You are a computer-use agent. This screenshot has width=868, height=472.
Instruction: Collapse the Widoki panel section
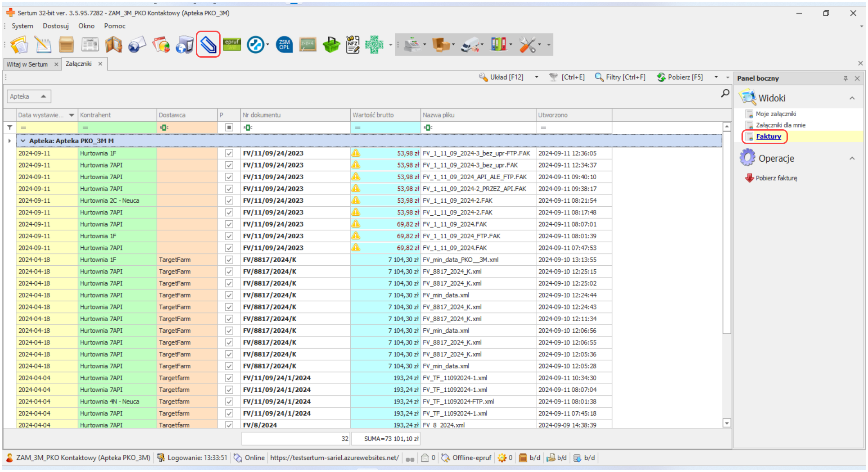tap(852, 98)
